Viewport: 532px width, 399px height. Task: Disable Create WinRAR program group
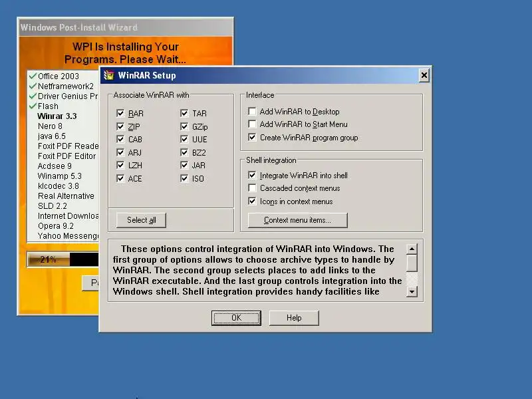252,137
